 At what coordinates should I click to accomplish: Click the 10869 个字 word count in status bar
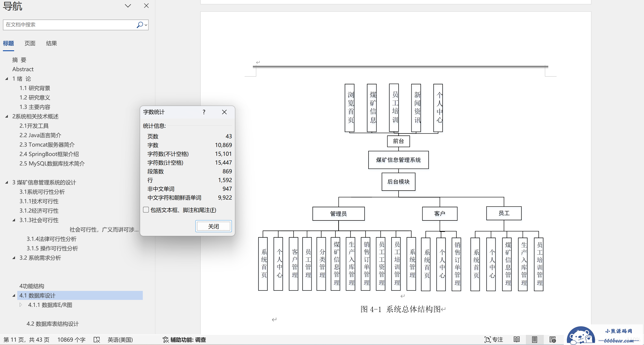72,340
